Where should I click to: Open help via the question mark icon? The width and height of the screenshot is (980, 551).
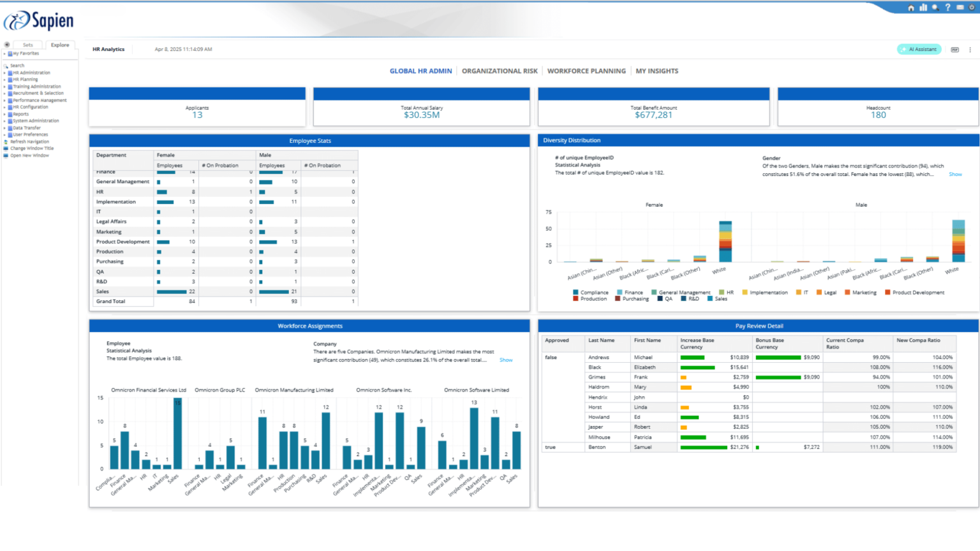948,7
